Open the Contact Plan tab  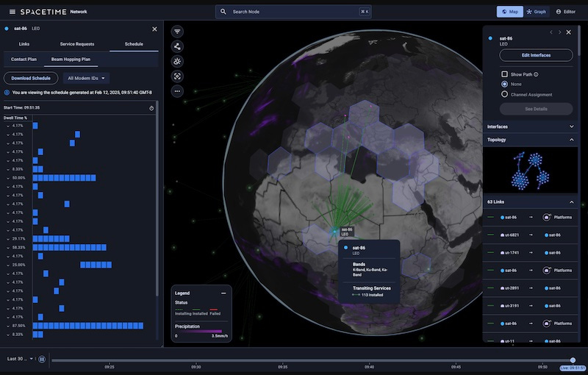point(22,59)
